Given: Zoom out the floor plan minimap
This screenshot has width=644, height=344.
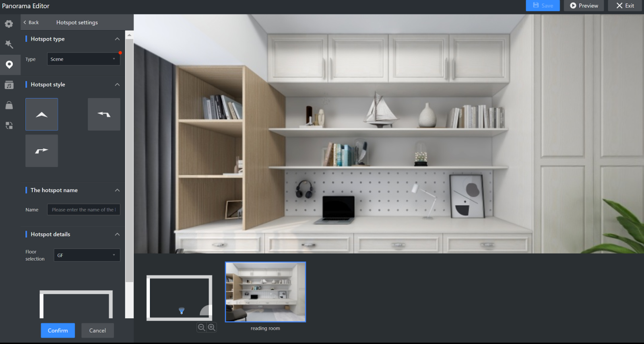Looking at the screenshot, I should (x=201, y=328).
